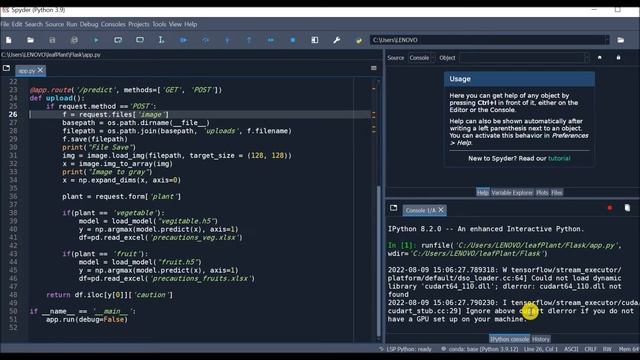Open the File menu

pyautogui.click(x=5, y=24)
